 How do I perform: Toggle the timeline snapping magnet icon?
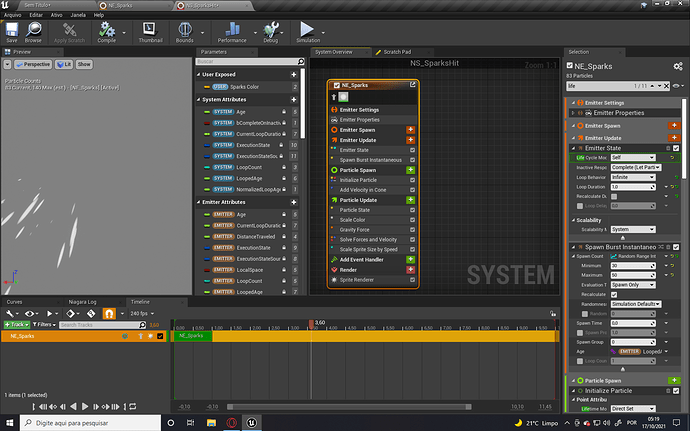coord(109,313)
